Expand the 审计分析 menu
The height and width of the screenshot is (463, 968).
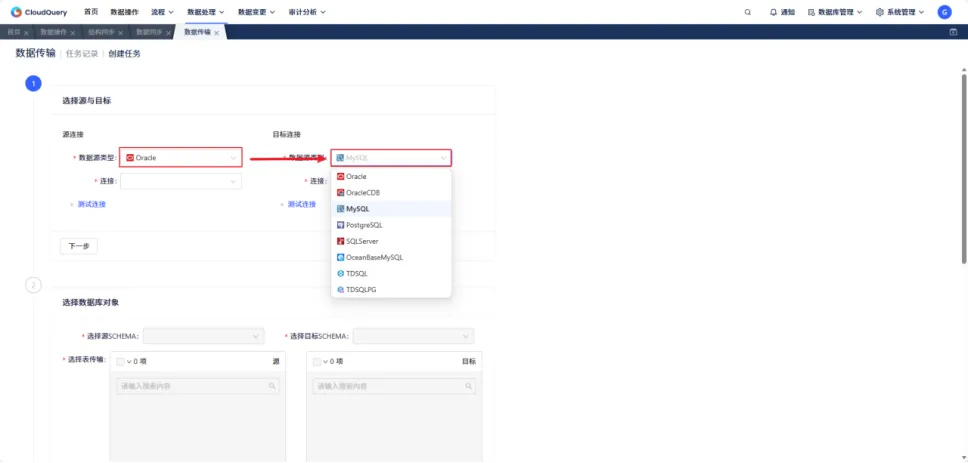coord(307,12)
